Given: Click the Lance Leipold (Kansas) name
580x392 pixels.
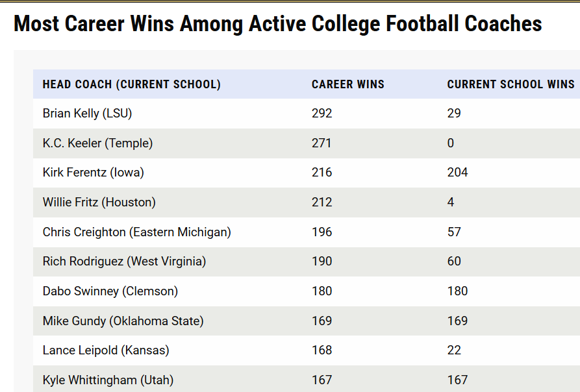Looking at the screenshot, I should pyautogui.click(x=105, y=350).
